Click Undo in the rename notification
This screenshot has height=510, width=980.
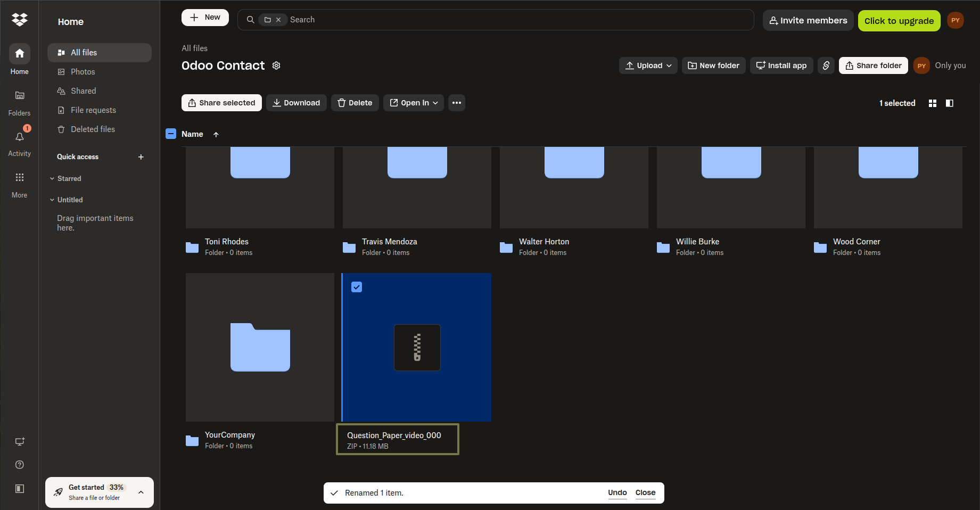pyautogui.click(x=617, y=493)
